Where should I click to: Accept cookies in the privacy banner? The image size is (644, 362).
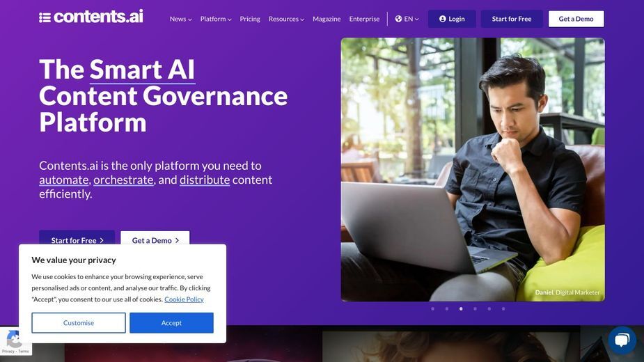171,323
